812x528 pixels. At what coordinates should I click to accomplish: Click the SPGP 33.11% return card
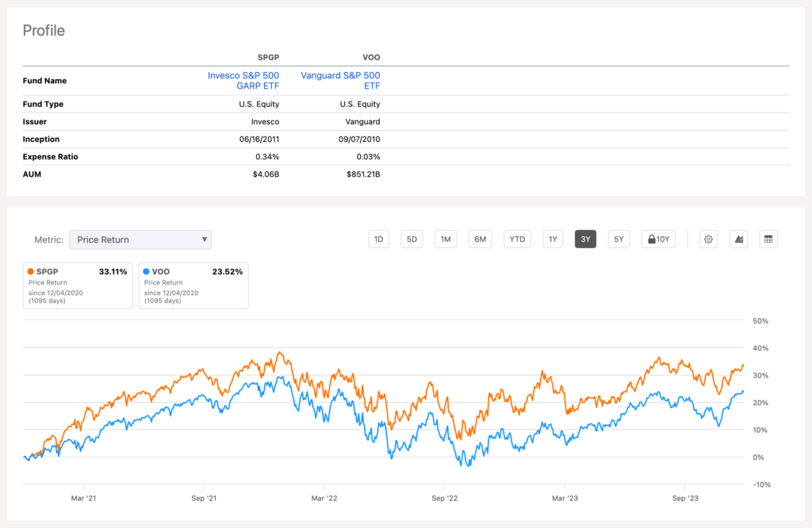pos(78,285)
